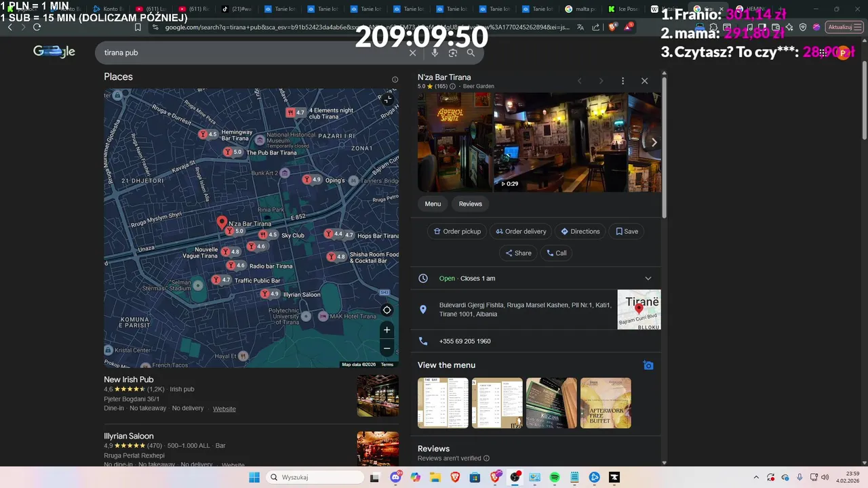Switch to the Reviews tab
Screen dimensions: 868x488
pyautogui.click(x=470, y=204)
